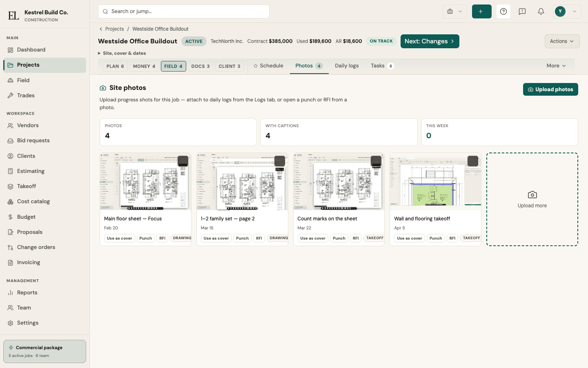Click the notifications bell icon
588x368 pixels.
[541, 11]
